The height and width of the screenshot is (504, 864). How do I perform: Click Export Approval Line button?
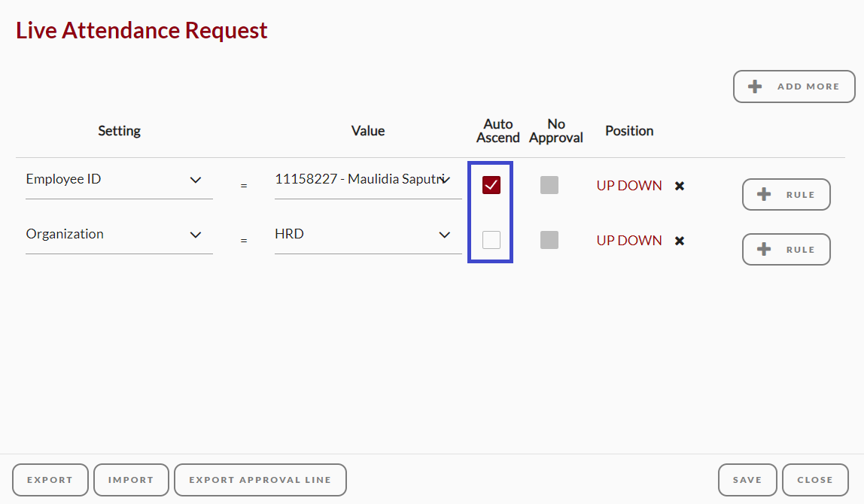(x=260, y=480)
